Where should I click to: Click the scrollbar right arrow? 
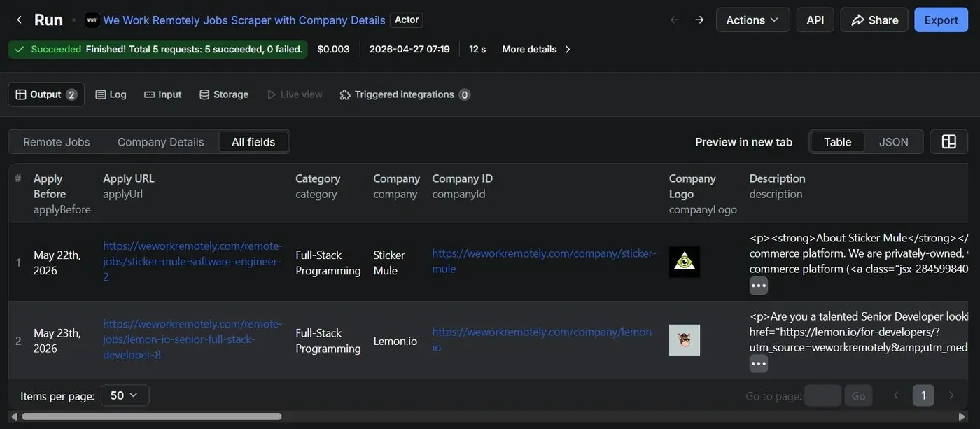click(x=962, y=416)
